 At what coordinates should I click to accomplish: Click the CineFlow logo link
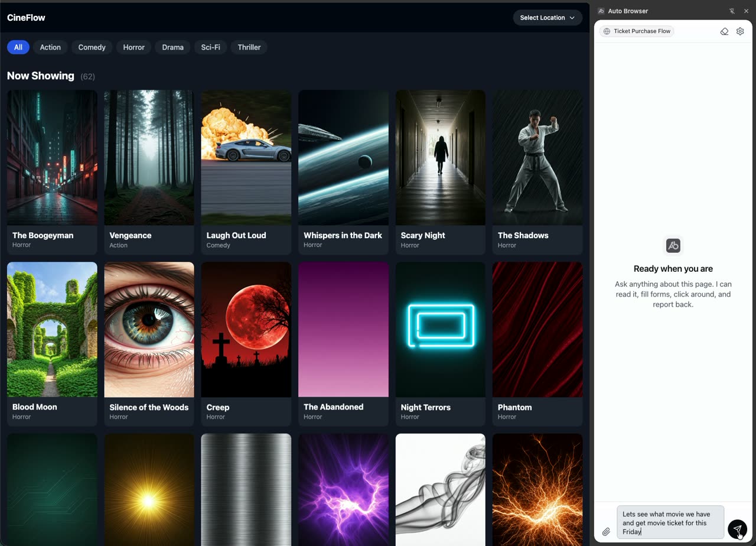pos(26,18)
